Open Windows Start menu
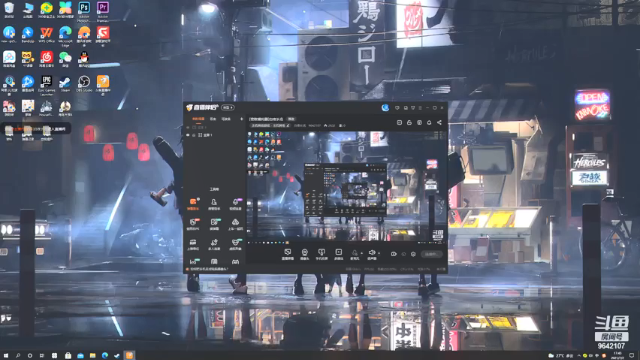This screenshot has height=360, width=640. (x=6, y=356)
